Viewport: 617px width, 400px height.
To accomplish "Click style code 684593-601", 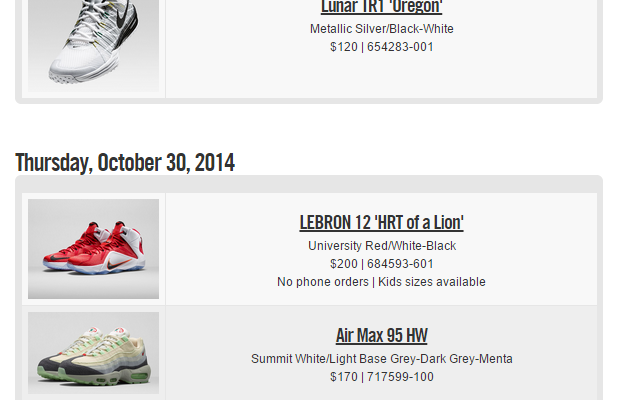I will (x=400, y=264).
